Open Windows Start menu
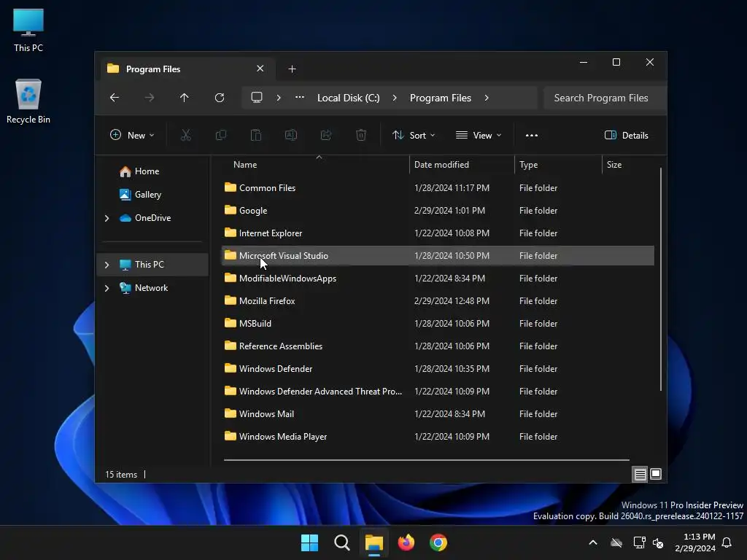Screen dimensions: 747x560 click(x=309, y=542)
